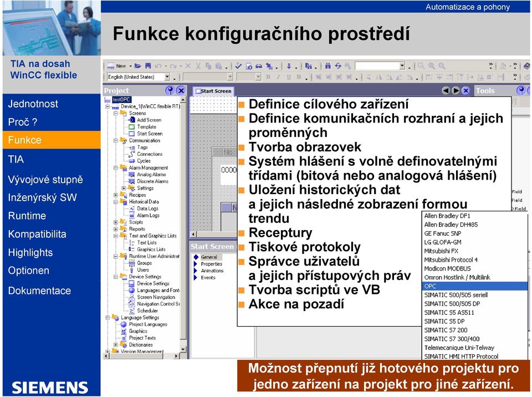Select General in the Start Screen properties
532x397 pixels.
tap(209, 257)
